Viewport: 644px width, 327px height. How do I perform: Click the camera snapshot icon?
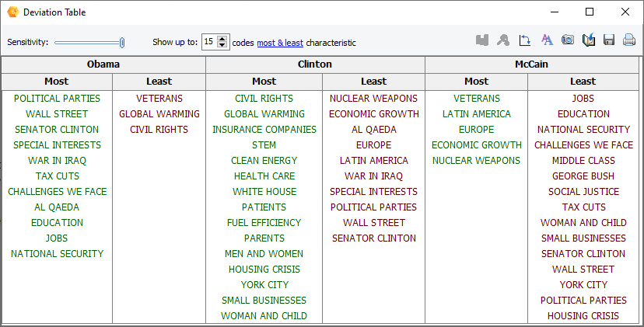[x=568, y=40]
